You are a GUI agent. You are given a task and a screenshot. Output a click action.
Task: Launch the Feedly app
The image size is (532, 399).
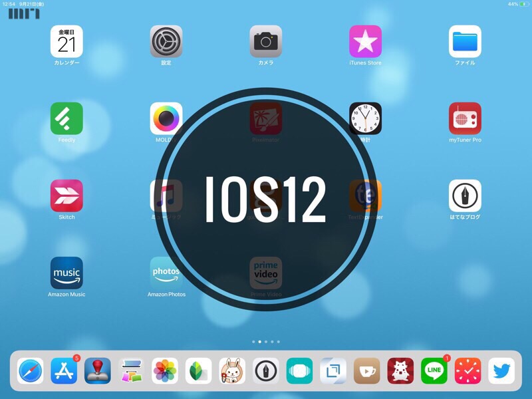point(66,118)
